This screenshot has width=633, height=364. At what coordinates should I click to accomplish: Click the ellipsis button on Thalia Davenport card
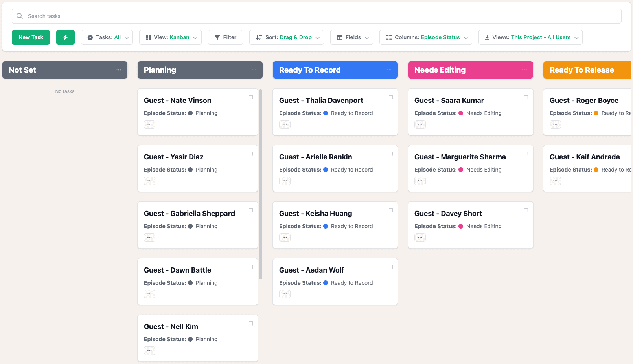[x=285, y=124]
